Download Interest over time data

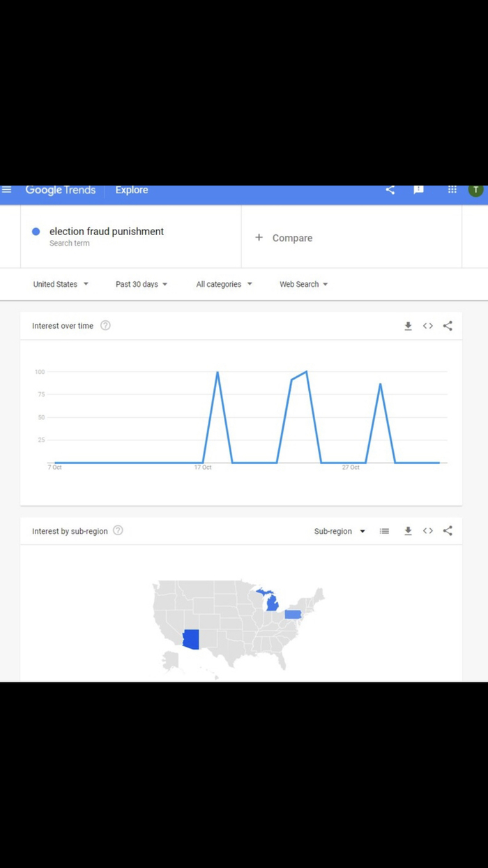[x=409, y=326]
